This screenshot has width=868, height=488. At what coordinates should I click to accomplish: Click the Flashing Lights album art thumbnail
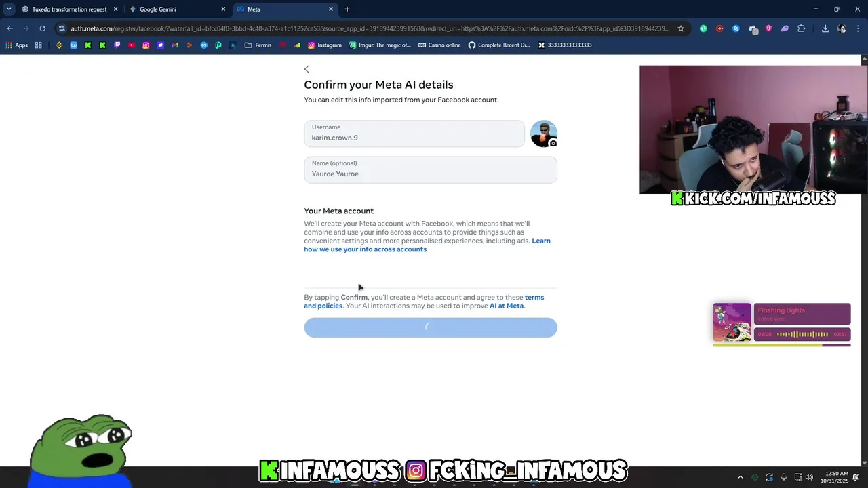coord(732,323)
